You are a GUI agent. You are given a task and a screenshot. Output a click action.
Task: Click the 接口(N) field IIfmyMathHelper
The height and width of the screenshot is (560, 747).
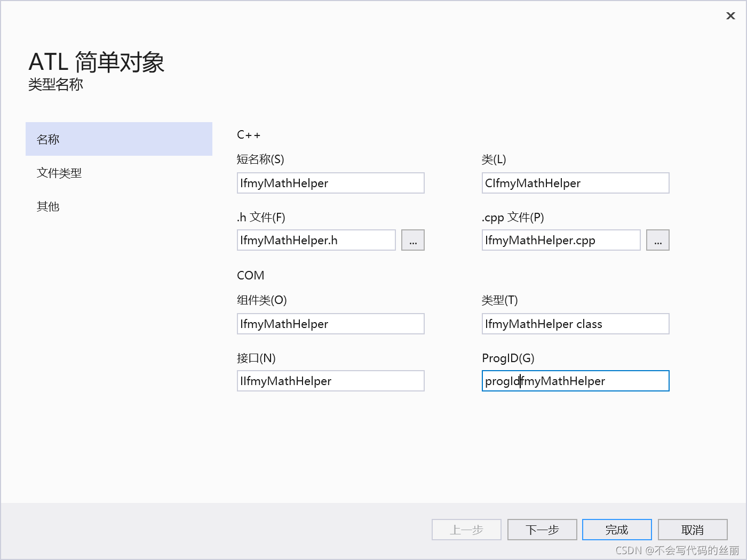click(x=331, y=381)
